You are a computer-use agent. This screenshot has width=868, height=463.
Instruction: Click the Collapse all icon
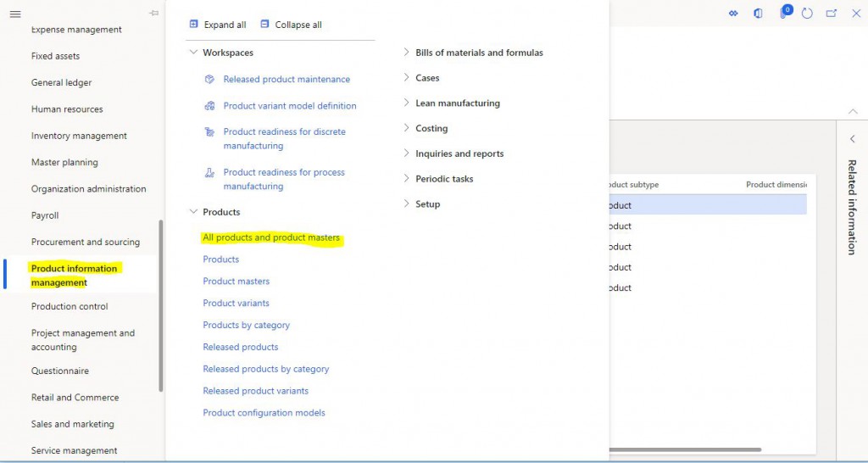[264, 25]
